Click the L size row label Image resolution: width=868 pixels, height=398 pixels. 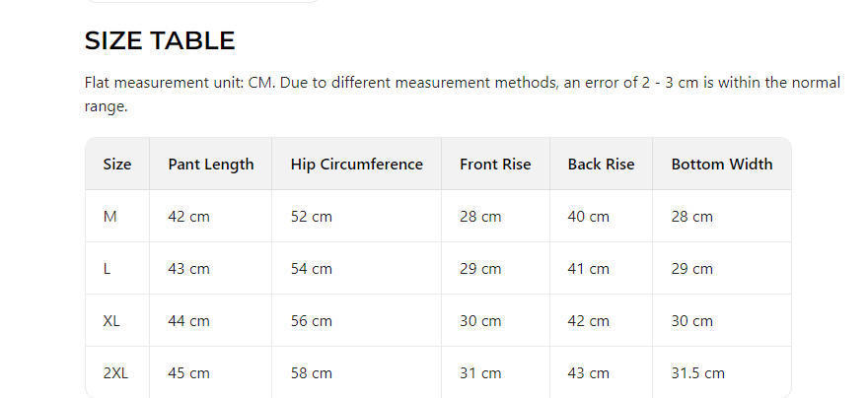click(108, 269)
